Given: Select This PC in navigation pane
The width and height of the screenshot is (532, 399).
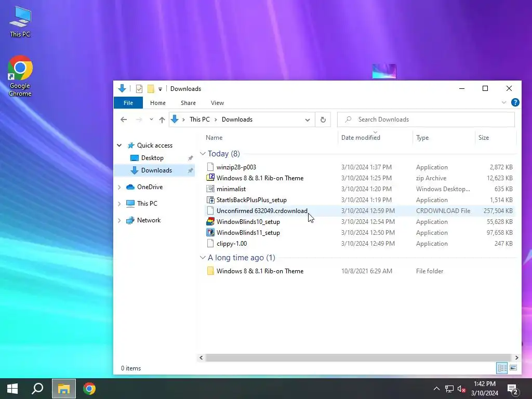Looking at the screenshot, I should click(147, 204).
